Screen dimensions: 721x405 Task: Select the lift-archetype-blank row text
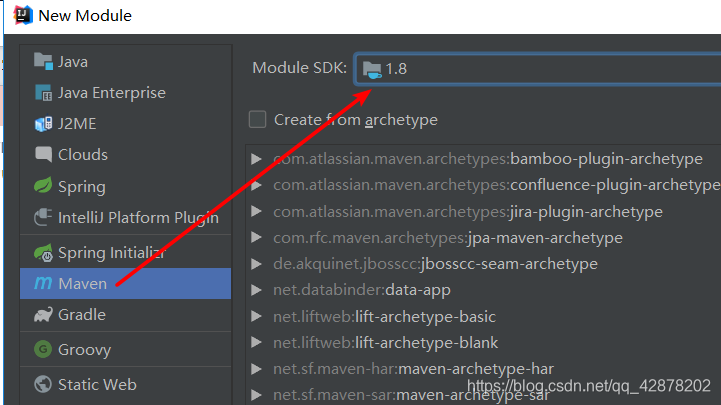click(x=385, y=342)
